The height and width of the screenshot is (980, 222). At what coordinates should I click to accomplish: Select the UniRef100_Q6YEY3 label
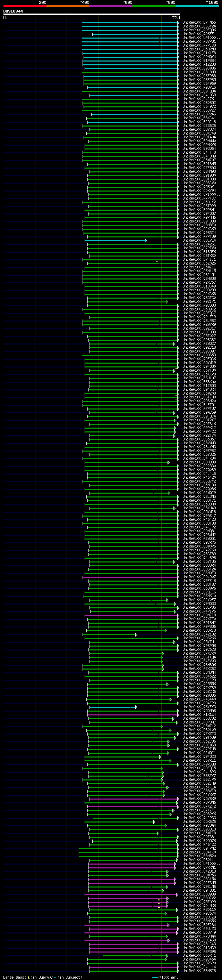click(x=199, y=707)
